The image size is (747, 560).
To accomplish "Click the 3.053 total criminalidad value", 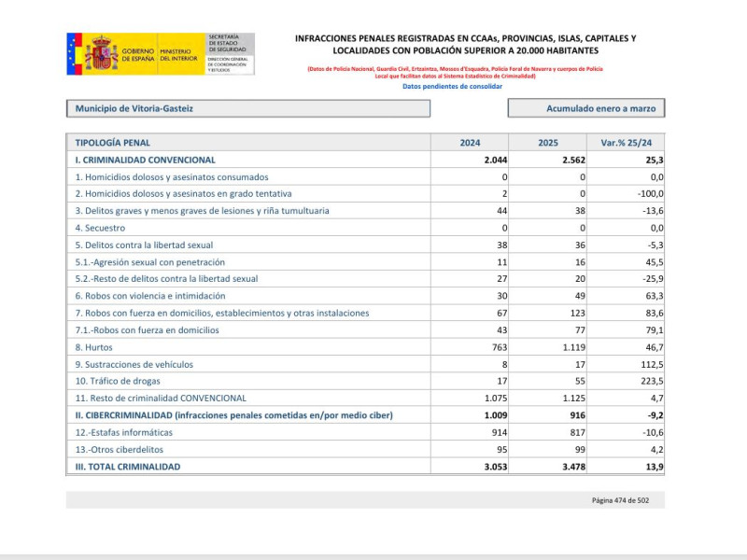I will (x=496, y=468).
